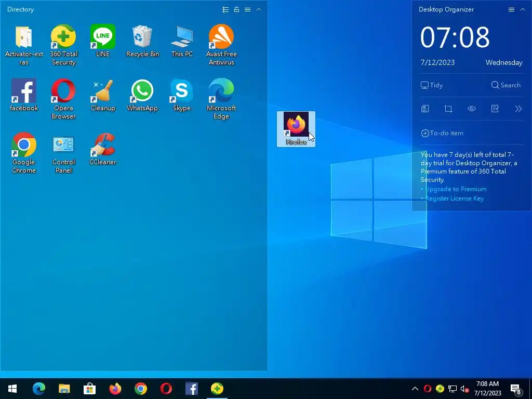Select the WhatsApp desktop shortcut
Viewport: 532px width, 399px height.
(x=142, y=95)
